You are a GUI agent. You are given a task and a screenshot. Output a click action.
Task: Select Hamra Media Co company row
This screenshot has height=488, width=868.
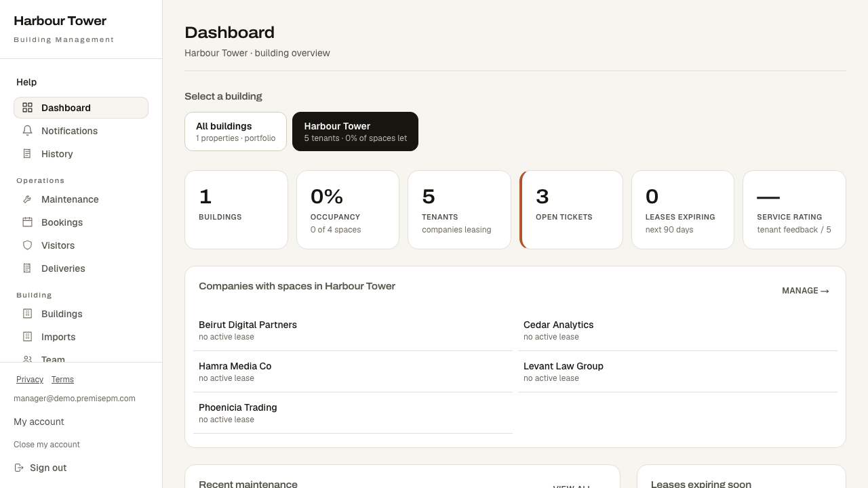point(353,371)
